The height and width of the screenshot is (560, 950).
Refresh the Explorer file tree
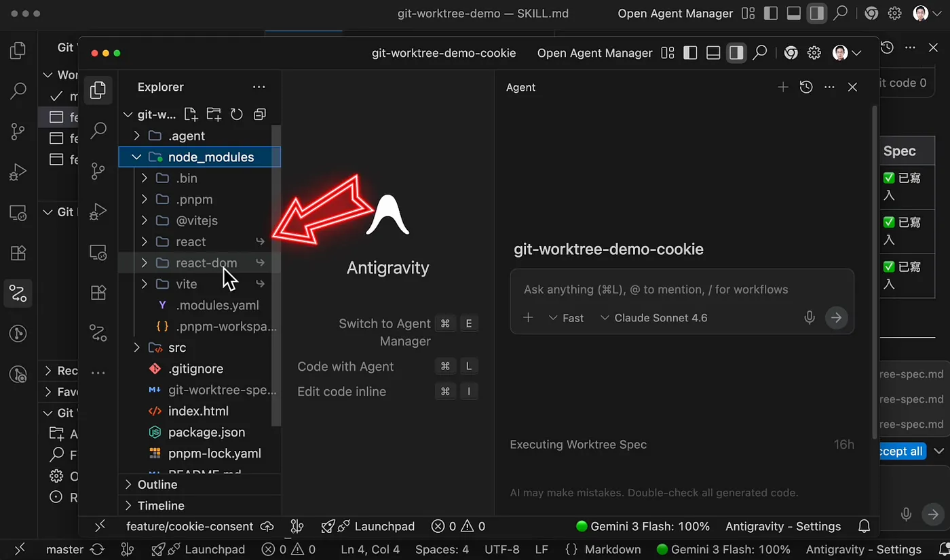coord(237,115)
